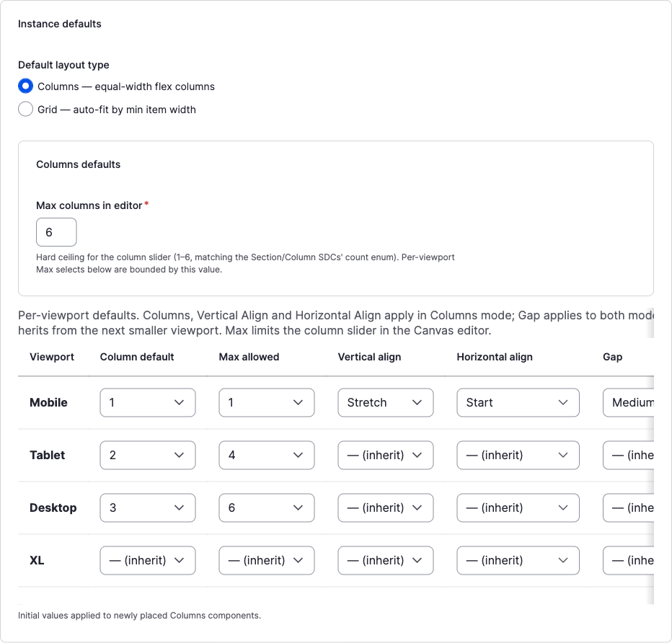Click the Max columns in editor field
The width and height of the screenshot is (672, 643).
pyautogui.click(x=56, y=232)
